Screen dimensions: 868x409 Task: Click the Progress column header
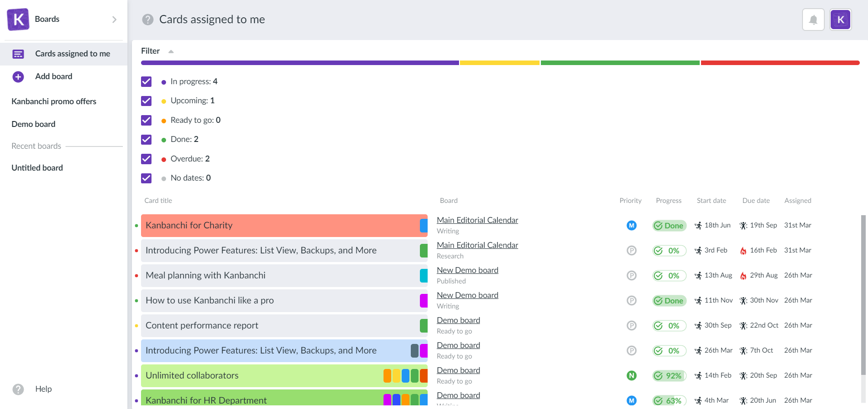click(669, 201)
